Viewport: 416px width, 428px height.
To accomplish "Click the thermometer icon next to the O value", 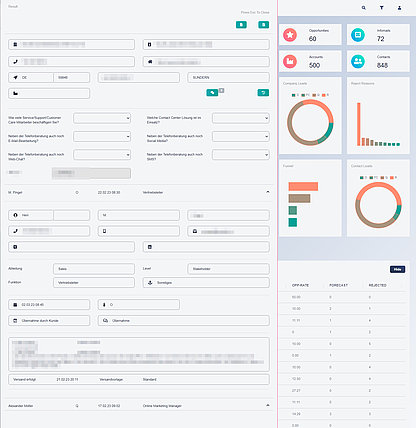I will tap(104, 305).
